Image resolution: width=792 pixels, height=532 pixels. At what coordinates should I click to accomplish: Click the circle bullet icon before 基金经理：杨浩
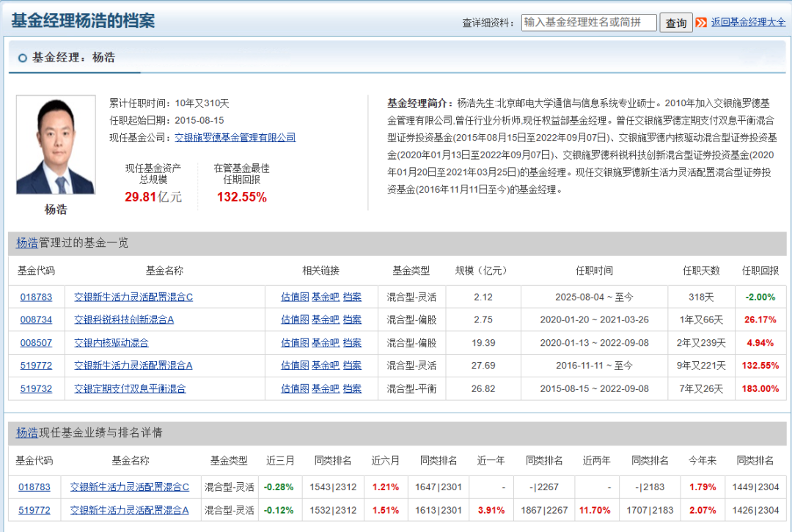pos(22,58)
